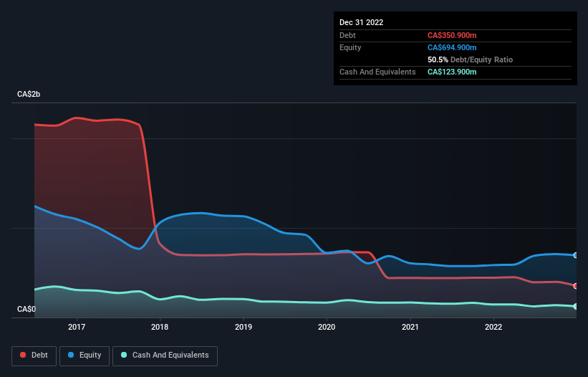Viewport: 588px width, 377px height.
Task: Toggle the Equity series in the legend
Action: tap(85, 355)
